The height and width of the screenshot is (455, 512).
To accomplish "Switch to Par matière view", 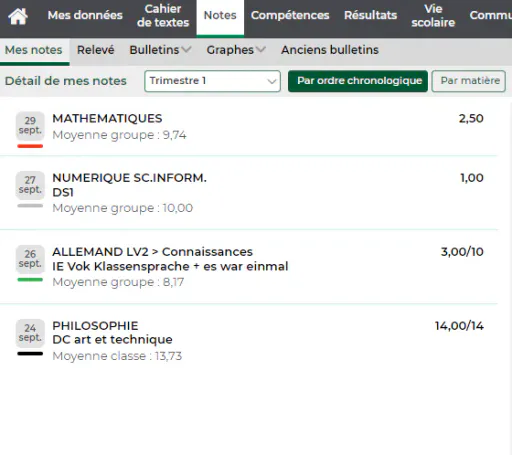I will (469, 81).
